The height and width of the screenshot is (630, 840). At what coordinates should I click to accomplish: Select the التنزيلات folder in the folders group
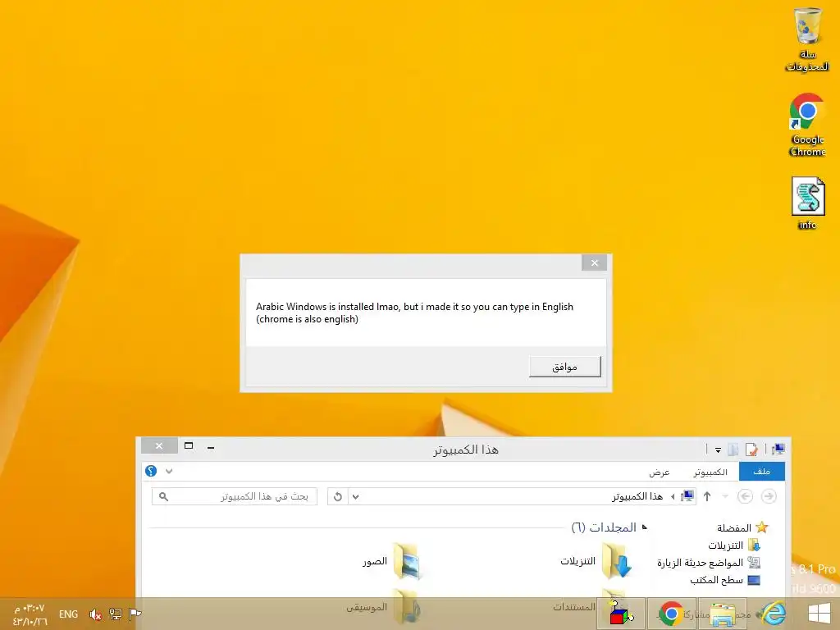596,561
